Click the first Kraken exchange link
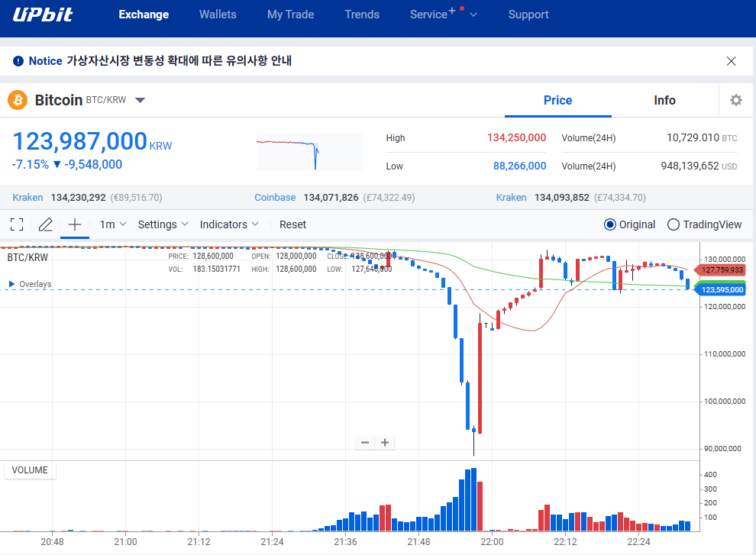Image resolution: width=756 pixels, height=555 pixels. (27, 197)
